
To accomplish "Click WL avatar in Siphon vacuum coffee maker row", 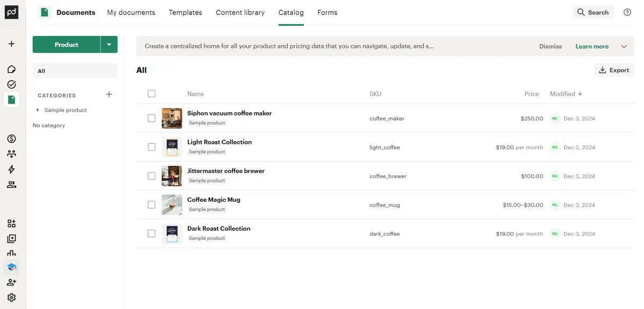I will [x=555, y=119].
